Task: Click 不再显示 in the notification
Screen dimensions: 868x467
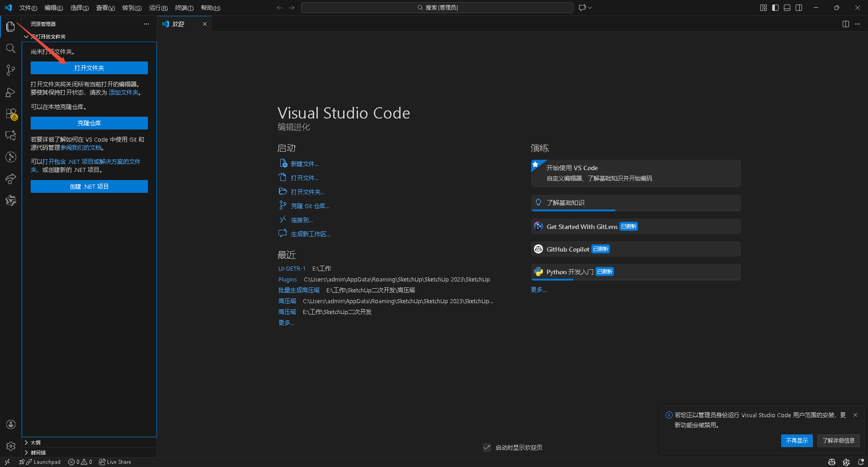Action: pyautogui.click(x=797, y=441)
